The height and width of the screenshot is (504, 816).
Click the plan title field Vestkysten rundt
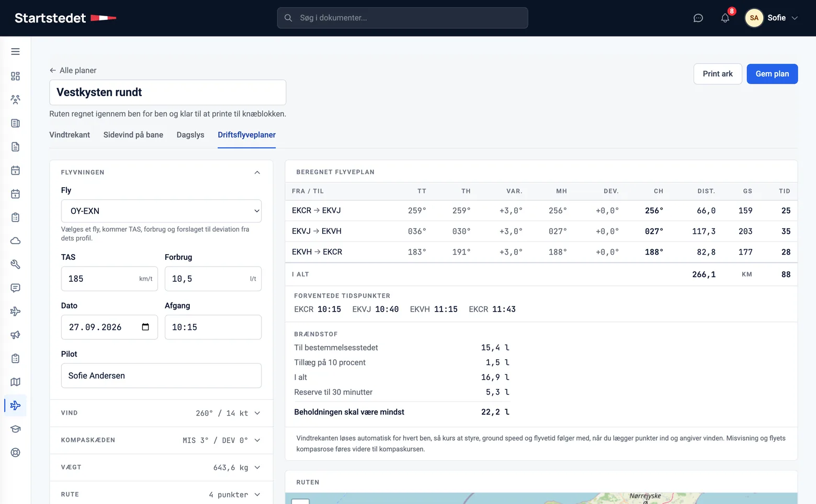pos(167,93)
